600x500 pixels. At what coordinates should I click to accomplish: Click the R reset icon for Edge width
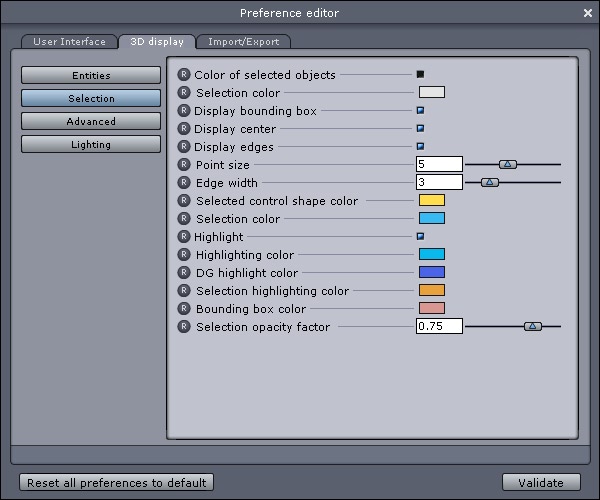coord(184,182)
